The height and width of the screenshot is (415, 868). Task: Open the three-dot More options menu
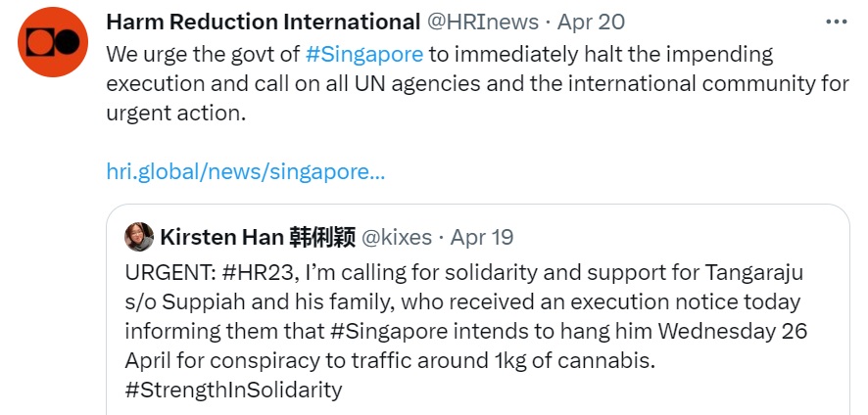pos(836,21)
